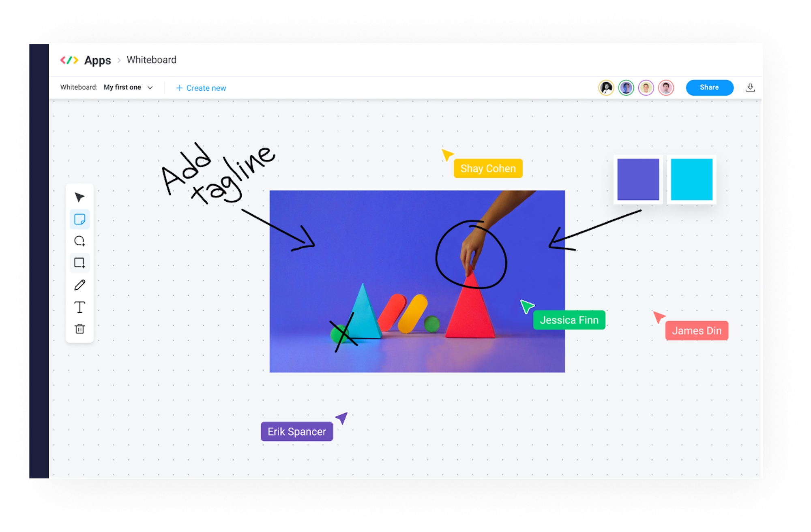
Task: Select the Arrow/Select tool
Action: (79, 197)
